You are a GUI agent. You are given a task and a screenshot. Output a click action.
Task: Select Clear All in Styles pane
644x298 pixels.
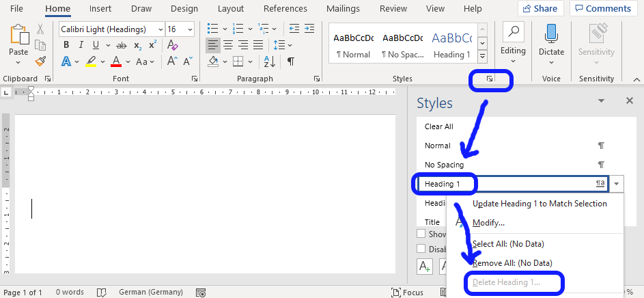(x=438, y=126)
